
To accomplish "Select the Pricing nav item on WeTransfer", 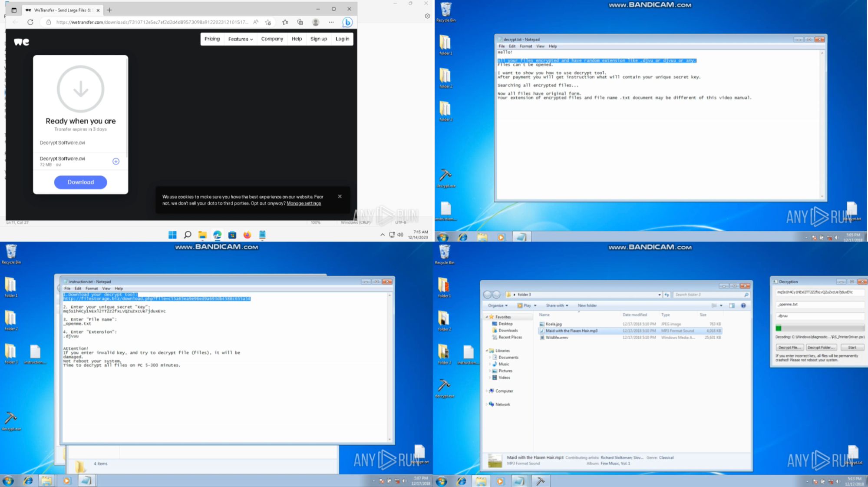I will pos(212,39).
